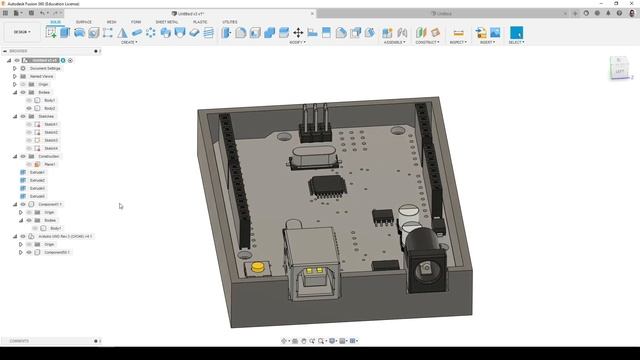The height and width of the screenshot is (360, 640).
Task: Activate the blue Select tool icon
Action: click(516, 33)
